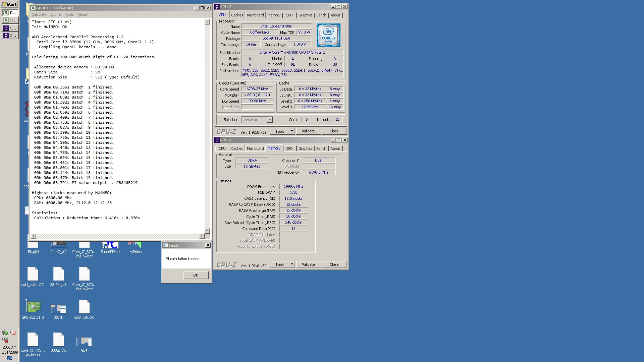
Task: Select the GB3multi.OC desktop file
Action: 84,309
